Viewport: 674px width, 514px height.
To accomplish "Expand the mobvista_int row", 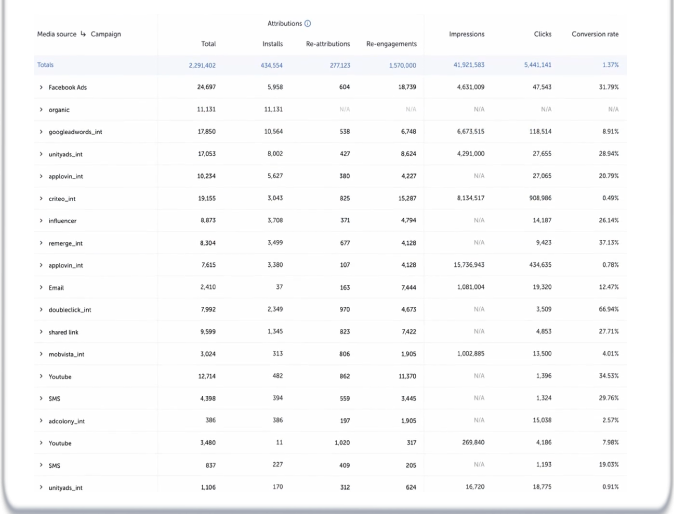I will point(41,354).
